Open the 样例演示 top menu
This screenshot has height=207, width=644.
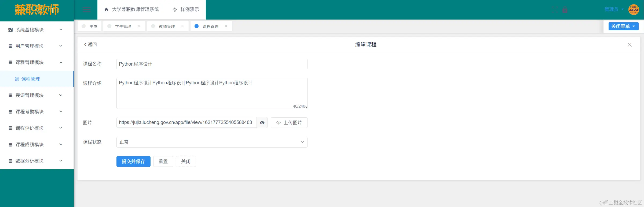tap(186, 10)
